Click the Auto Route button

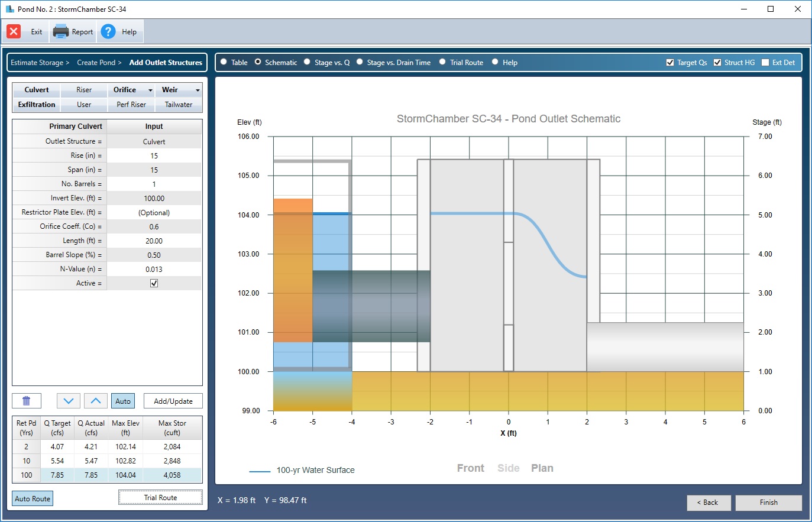[x=33, y=498]
